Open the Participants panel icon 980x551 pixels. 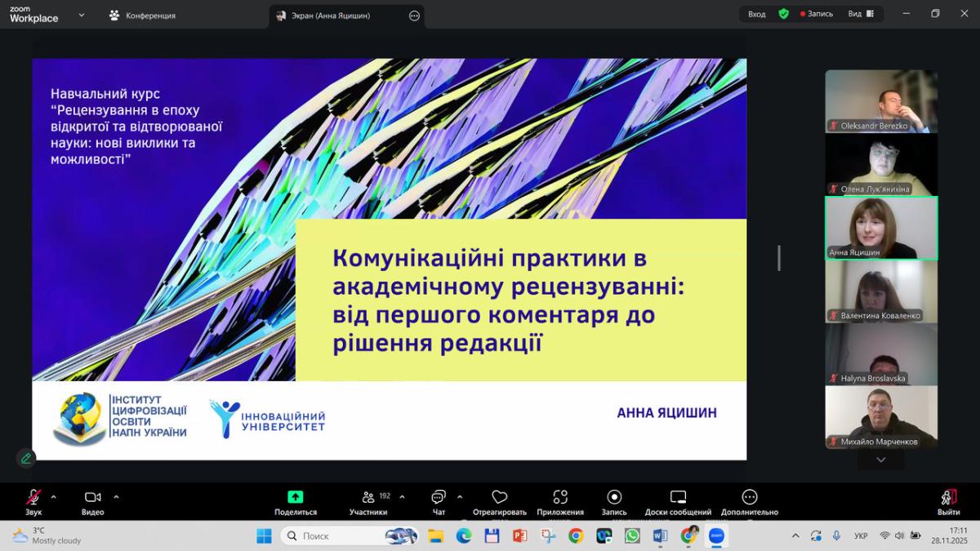368,497
